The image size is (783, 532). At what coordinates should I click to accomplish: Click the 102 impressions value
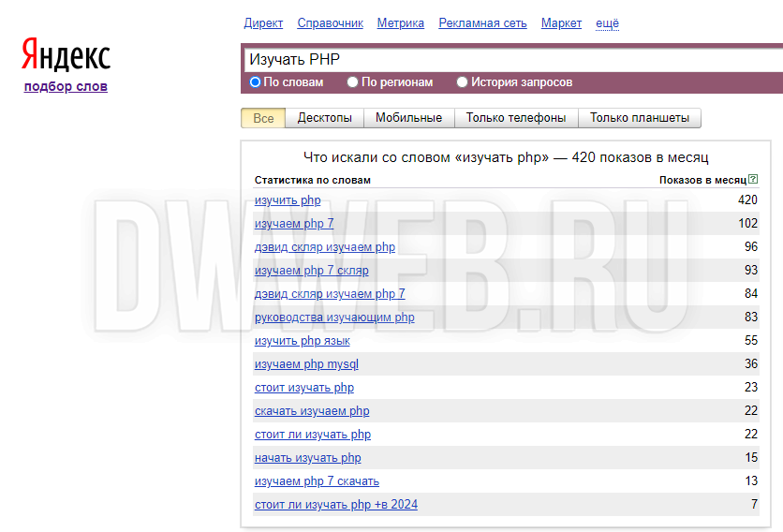(x=747, y=223)
